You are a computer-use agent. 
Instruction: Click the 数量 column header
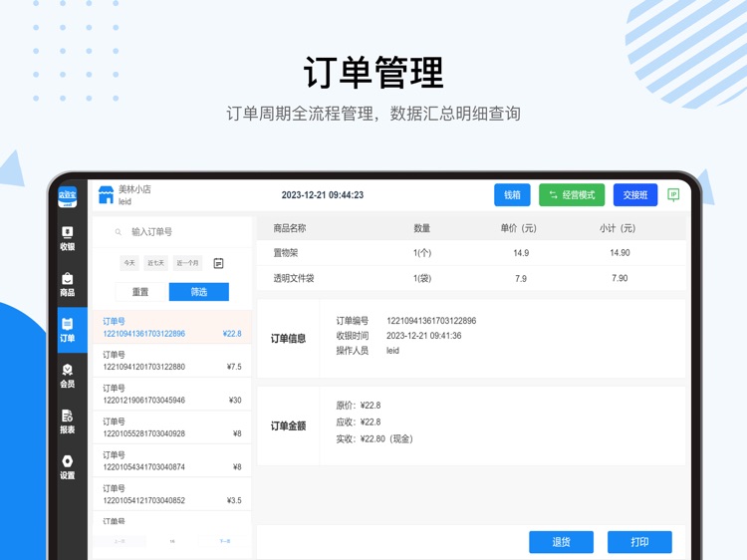[x=421, y=228]
